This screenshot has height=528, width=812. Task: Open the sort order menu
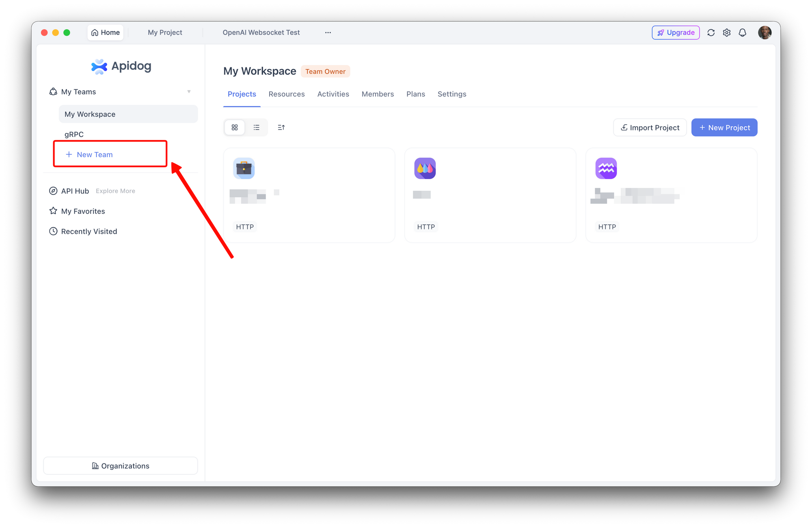click(x=281, y=128)
